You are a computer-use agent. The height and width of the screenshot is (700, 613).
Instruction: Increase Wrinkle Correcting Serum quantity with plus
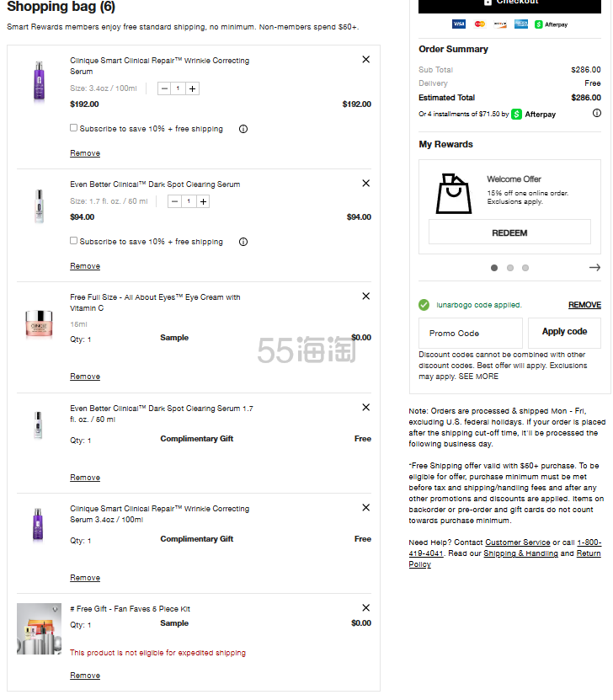tap(193, 88)
